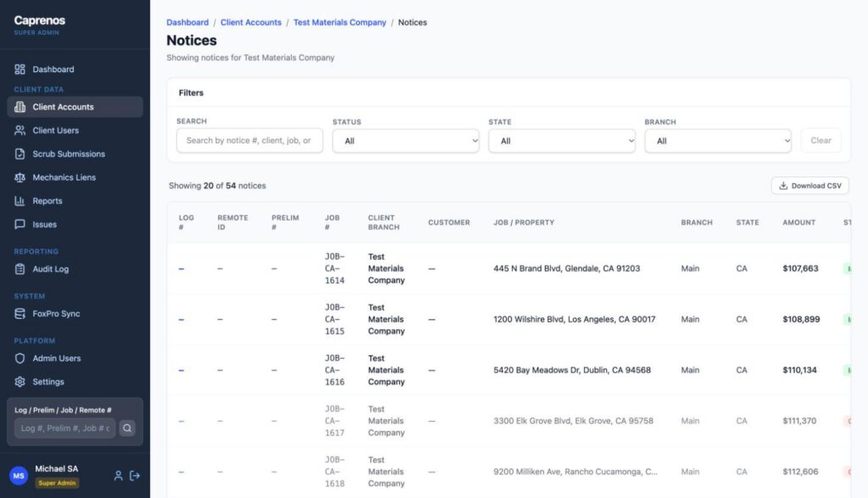Screen dimensions: 868x498
Task: Click the $107,663 amount cell
Action: tap(800, 269)
